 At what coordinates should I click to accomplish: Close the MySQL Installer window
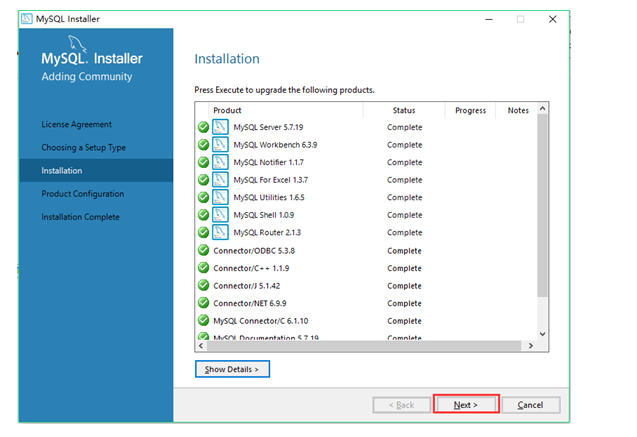(552, 19)
